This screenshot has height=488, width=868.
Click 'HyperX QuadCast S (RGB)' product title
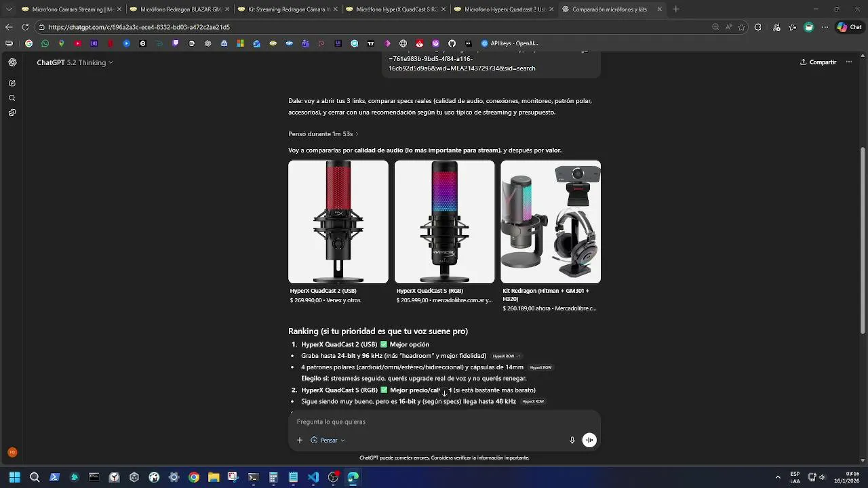(x=430, y=291)
